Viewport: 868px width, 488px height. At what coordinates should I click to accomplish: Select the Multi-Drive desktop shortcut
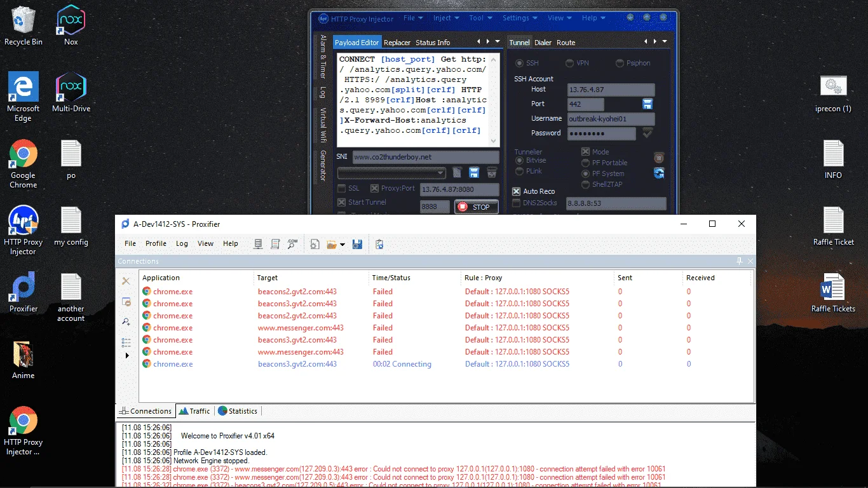pos(71,93)
